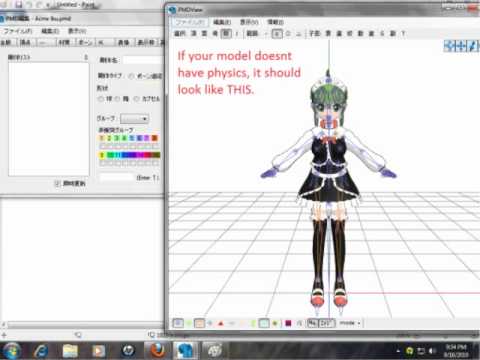Image resolution: width=480 pixels, height=360 pixels.
Task: Toggle the dark magenta square icon in PMDView bottom bar
Action: point(288,323)
